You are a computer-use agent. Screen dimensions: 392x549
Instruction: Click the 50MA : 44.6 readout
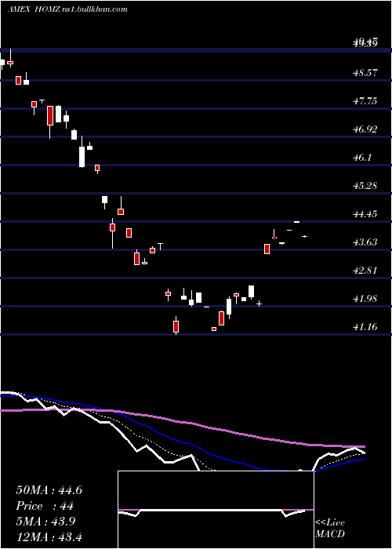tap(49, 490)
